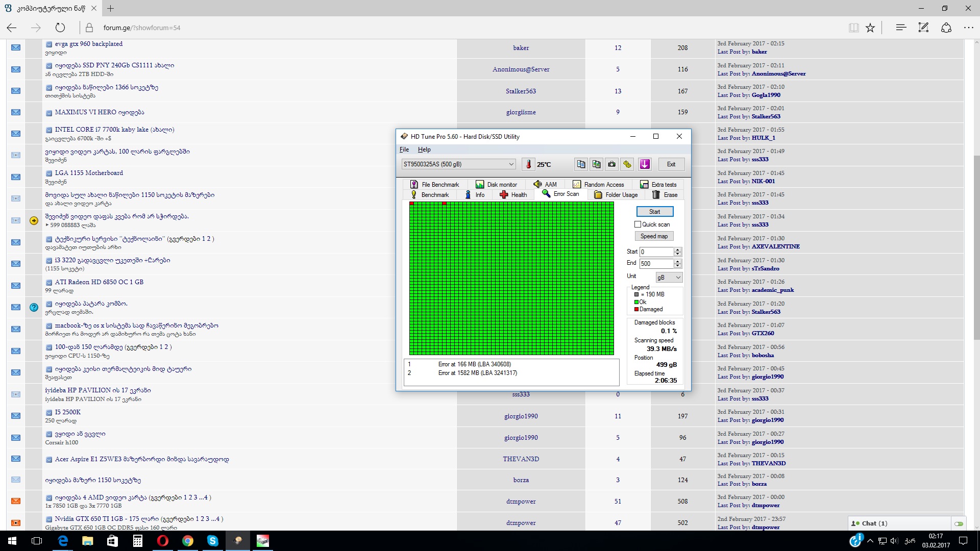Click the first red damaged block
980x551 pixels.
[412, 204]
